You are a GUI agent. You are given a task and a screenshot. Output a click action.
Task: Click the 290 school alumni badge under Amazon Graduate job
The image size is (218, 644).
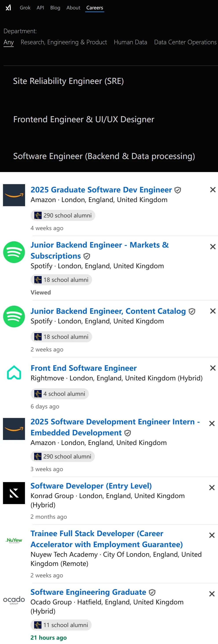click(x=63, y=215)
